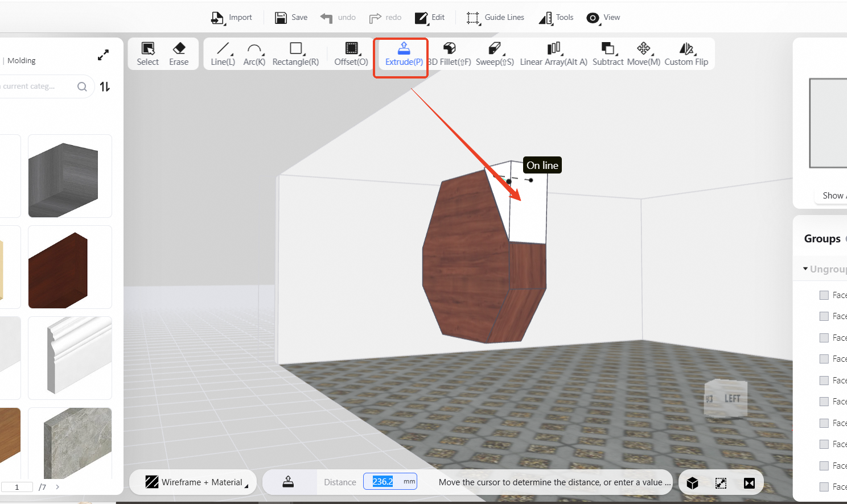Choose the Offset tool
The width and height of the screenshot is (847, 504).
coord(351,54)
